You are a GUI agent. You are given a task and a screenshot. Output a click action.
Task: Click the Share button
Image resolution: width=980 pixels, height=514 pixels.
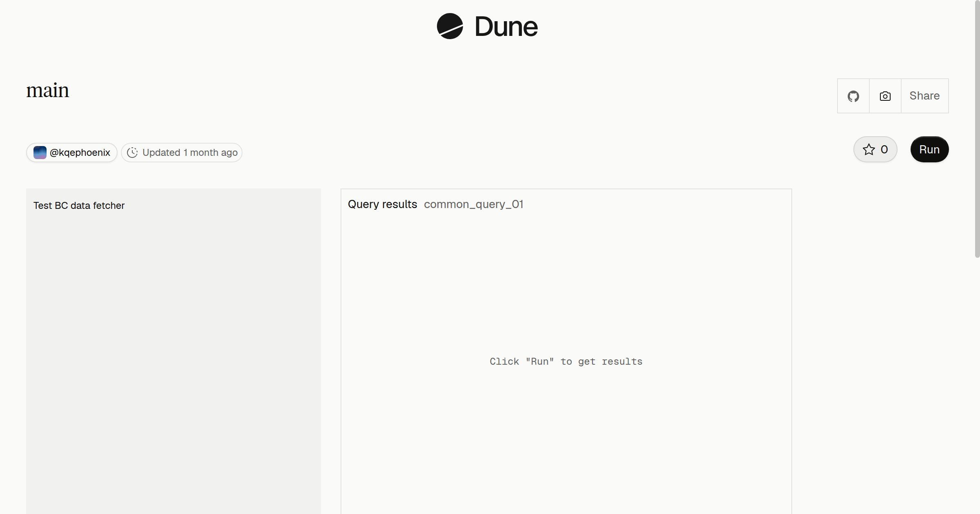(925, 96)
